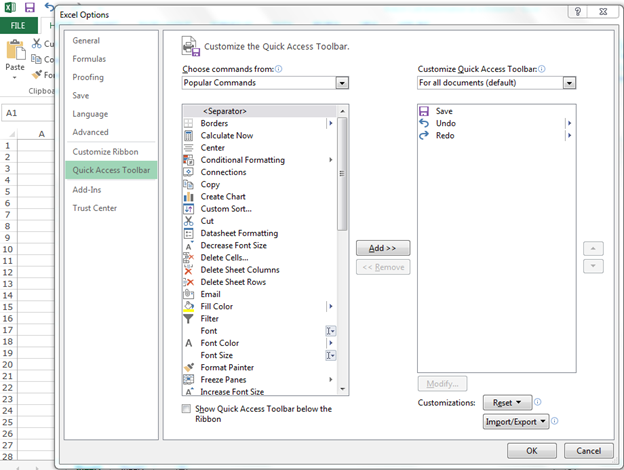
Task: Select the Connections command icon
Action: [188, 172]
